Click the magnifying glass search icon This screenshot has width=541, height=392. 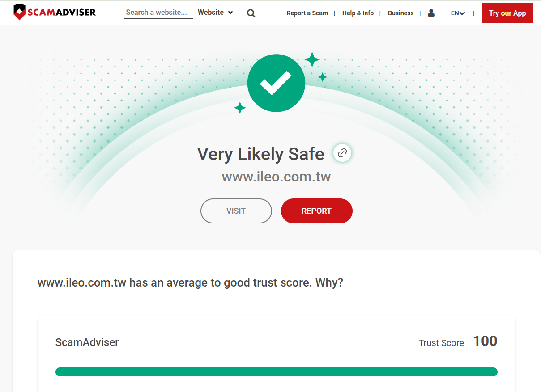251,13
